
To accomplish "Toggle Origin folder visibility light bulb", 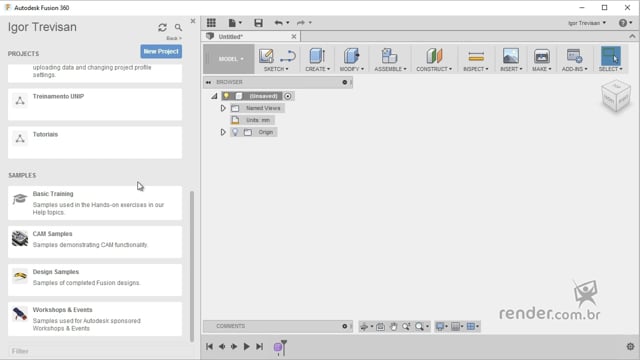I will pyautogui.click(x=235, y=132).
